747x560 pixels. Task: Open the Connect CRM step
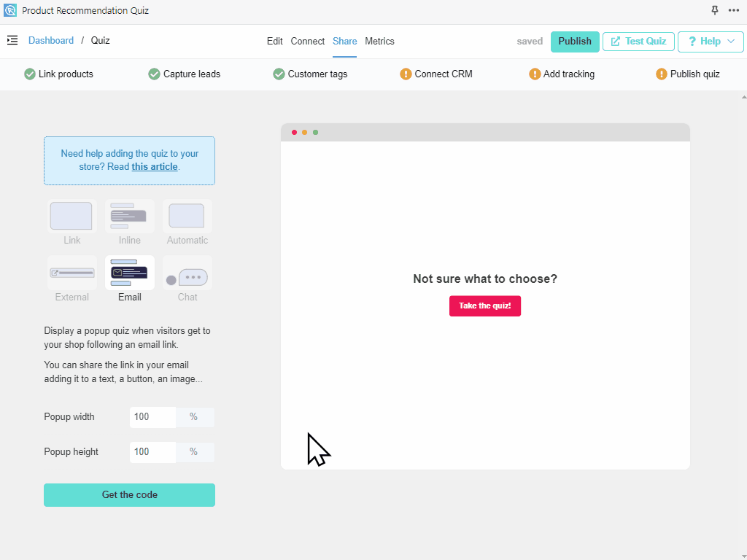[436, 74]
